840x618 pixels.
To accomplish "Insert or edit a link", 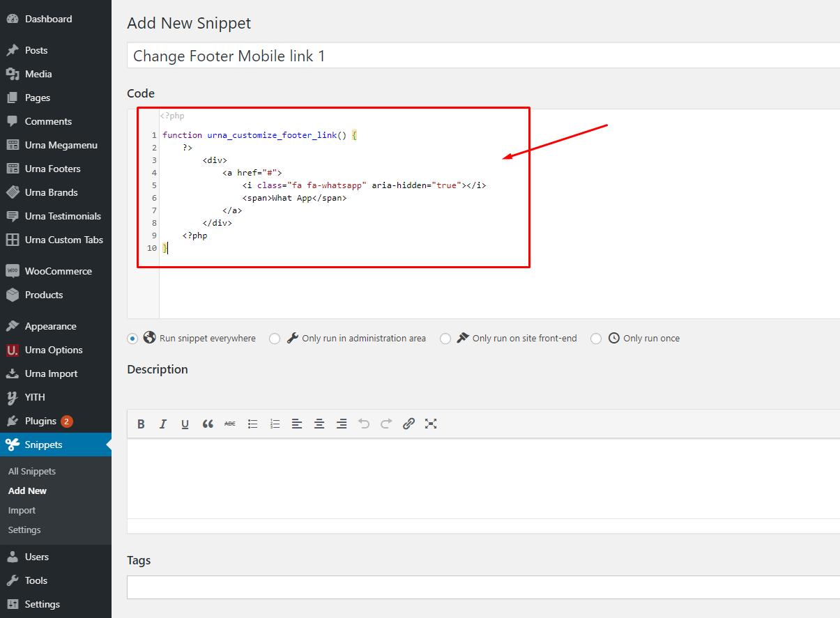I will (408, 424).
